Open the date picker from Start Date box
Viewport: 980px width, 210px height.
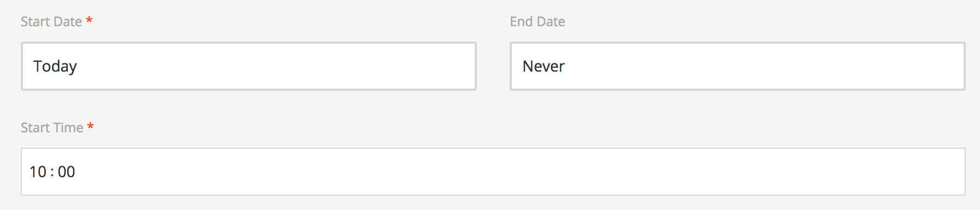[x=249, y=66]
